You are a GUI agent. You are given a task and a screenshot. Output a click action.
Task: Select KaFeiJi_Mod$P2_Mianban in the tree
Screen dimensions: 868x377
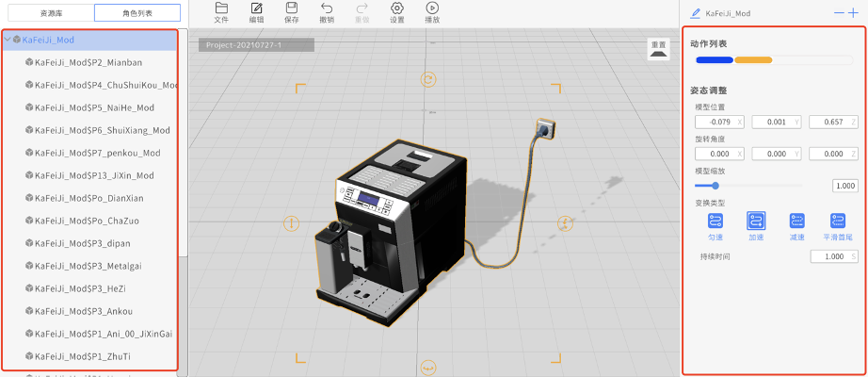pos(89,62)
